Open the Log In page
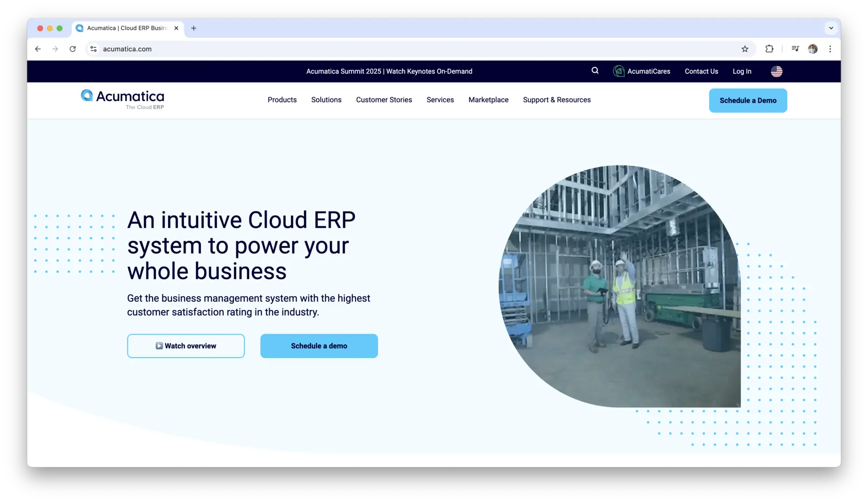 [x=742, y=71]
